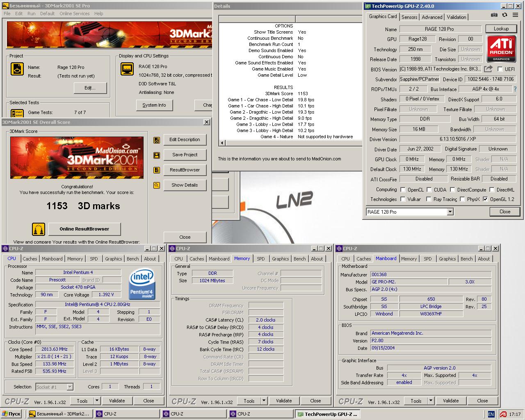Click the Edit... button in Project group
This screenshot has height=420, width=525.
point(90,88)
